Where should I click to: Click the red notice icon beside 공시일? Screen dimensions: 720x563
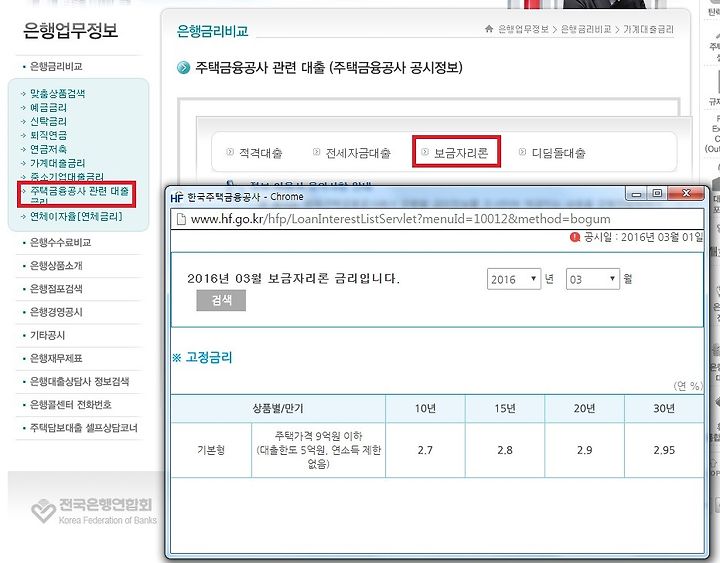click(575, 237)
